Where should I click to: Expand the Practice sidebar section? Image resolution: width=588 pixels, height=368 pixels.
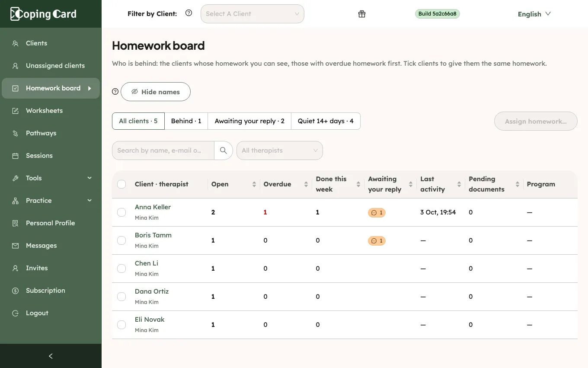coord(51,201)
